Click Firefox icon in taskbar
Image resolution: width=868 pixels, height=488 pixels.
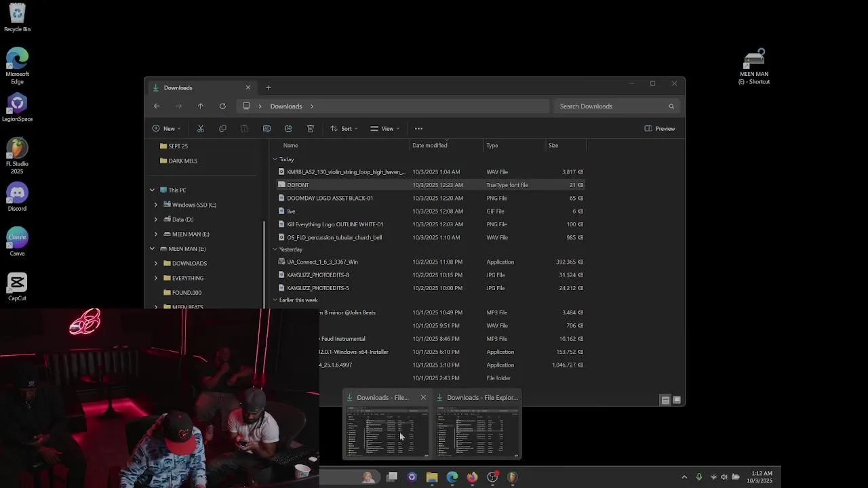(x=472, y=477)
